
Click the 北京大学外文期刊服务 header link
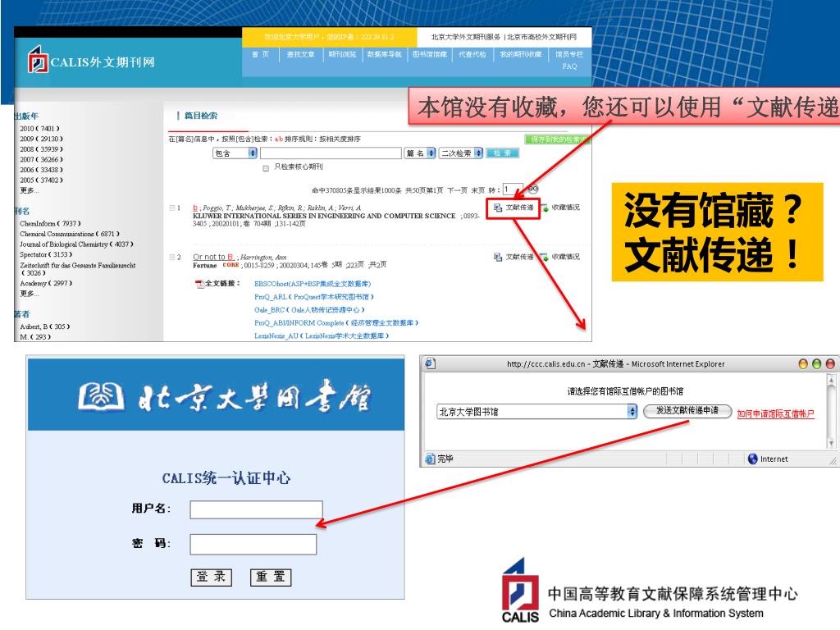coord(466,37)
